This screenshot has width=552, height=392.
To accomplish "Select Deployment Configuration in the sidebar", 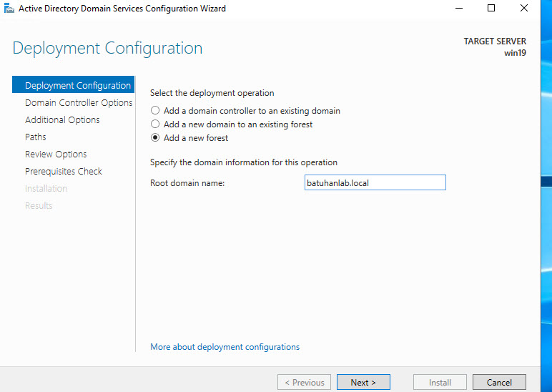I will 77,86.
